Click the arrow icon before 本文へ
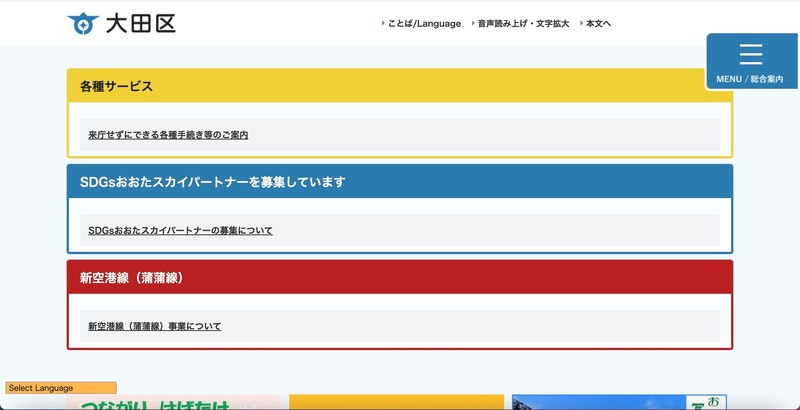 579,23
